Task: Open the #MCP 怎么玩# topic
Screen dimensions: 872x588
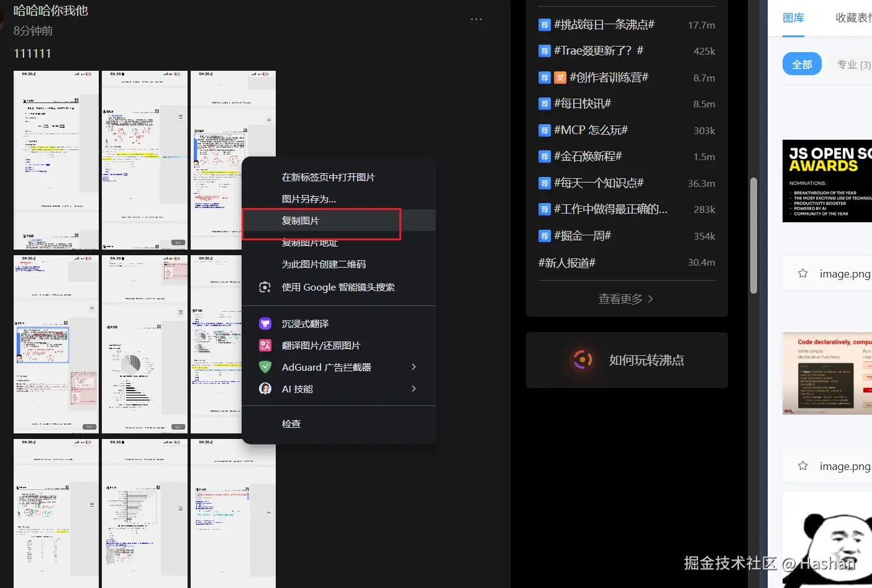Action: (589, 130)
